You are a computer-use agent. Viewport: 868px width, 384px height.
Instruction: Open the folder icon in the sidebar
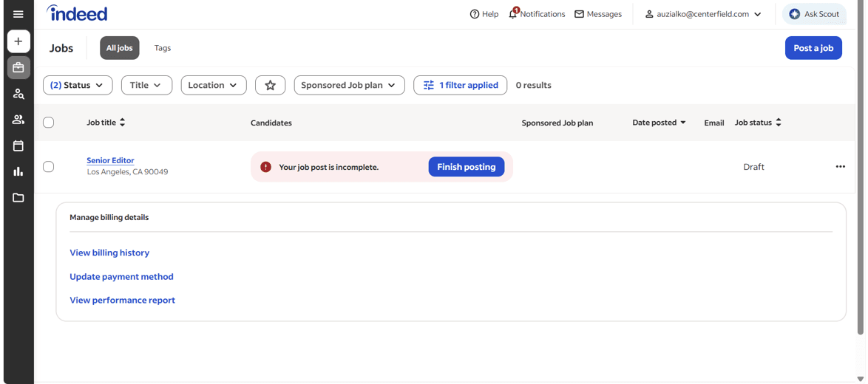[x=18, y=197]
